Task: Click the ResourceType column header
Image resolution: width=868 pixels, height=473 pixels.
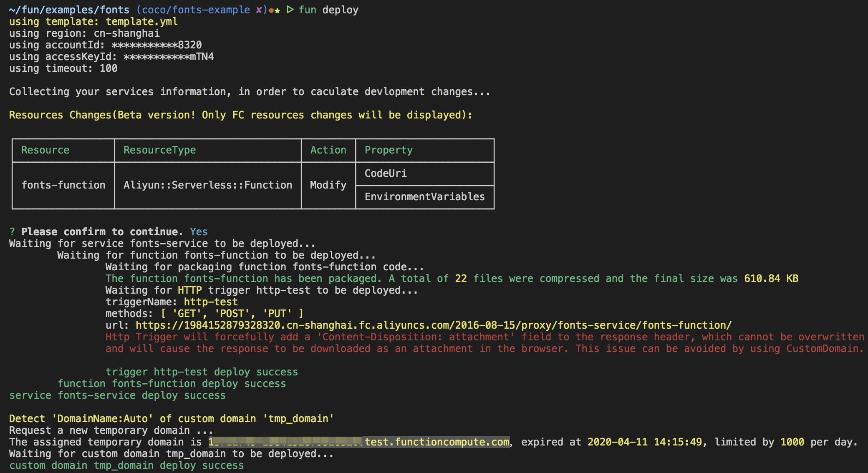Action: coord(159,150)
